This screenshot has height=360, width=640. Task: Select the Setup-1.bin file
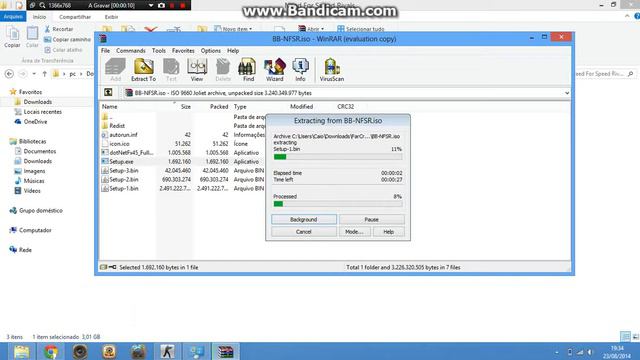(x=124, y=189)
